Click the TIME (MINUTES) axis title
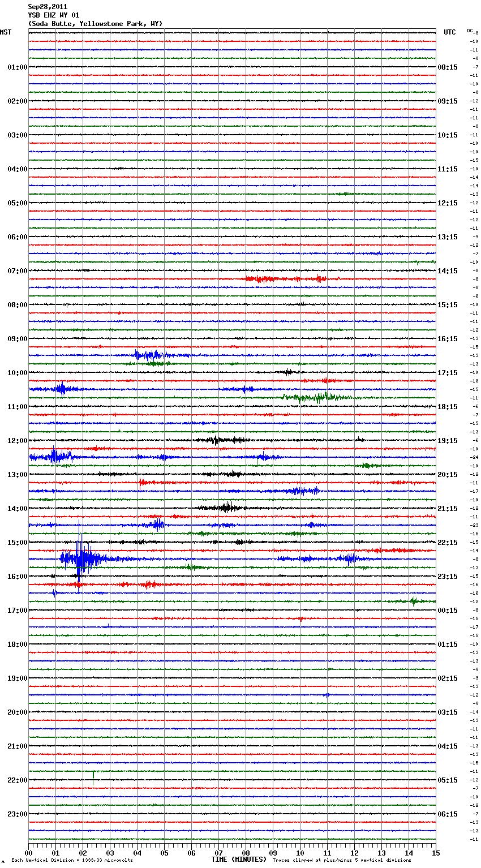481x868 pixels. 239,860
